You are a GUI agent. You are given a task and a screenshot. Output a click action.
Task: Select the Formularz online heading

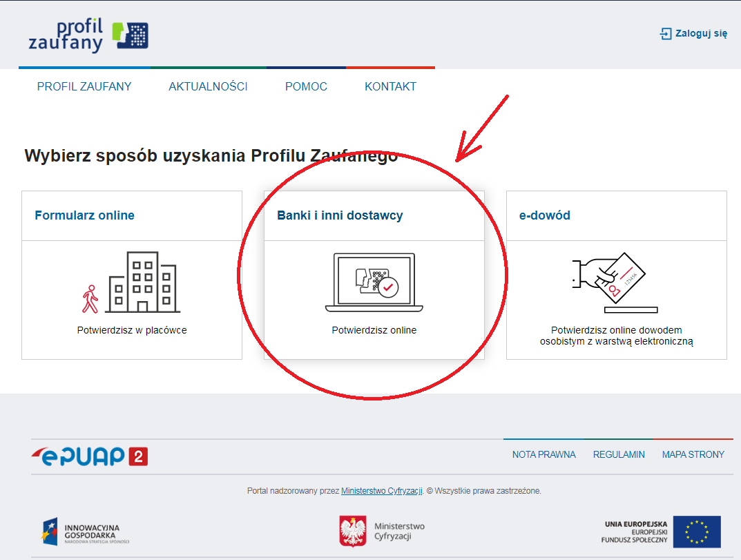[84, 215]
